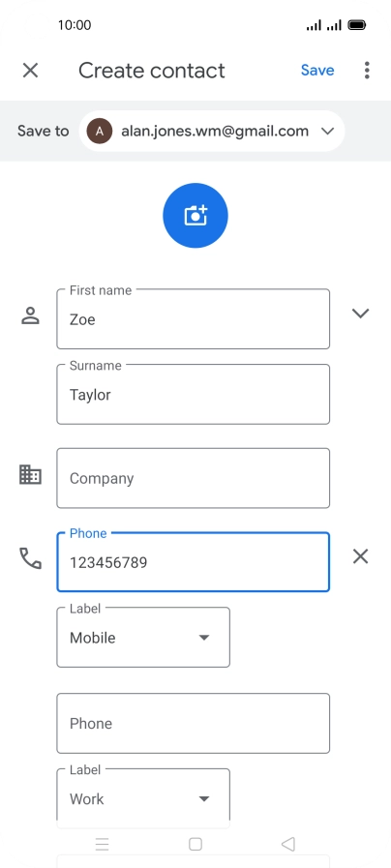This screenshot has width=391, height=868.
Task: Tap the company building icon
Action: pyautogui.click(x=30, y=474)
